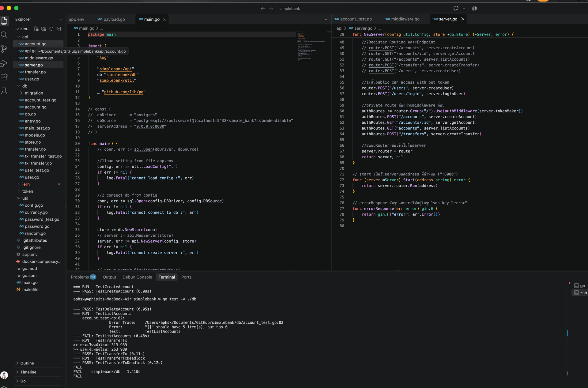
Task: Open left editor group more actions ellipsis
Action: coord(326,19)
